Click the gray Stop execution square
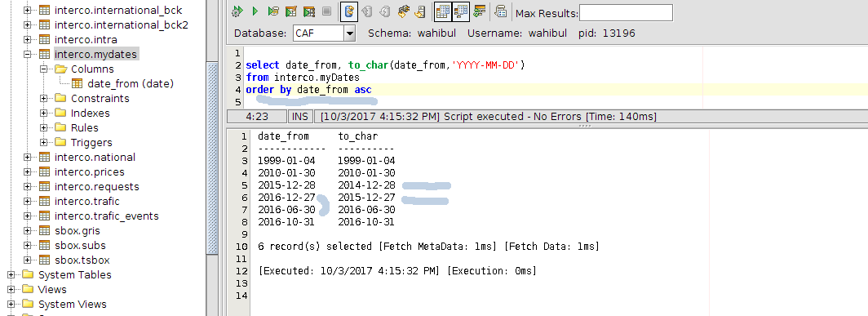This screenshot has width=868, height=316. click(326, 11)
